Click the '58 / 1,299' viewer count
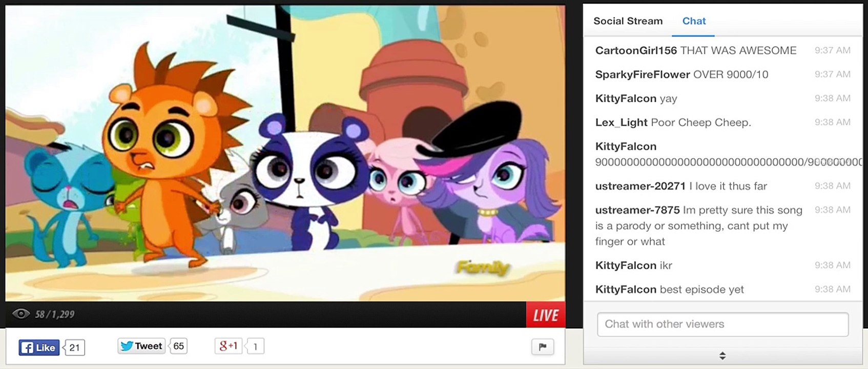 (x=55, y=314)
